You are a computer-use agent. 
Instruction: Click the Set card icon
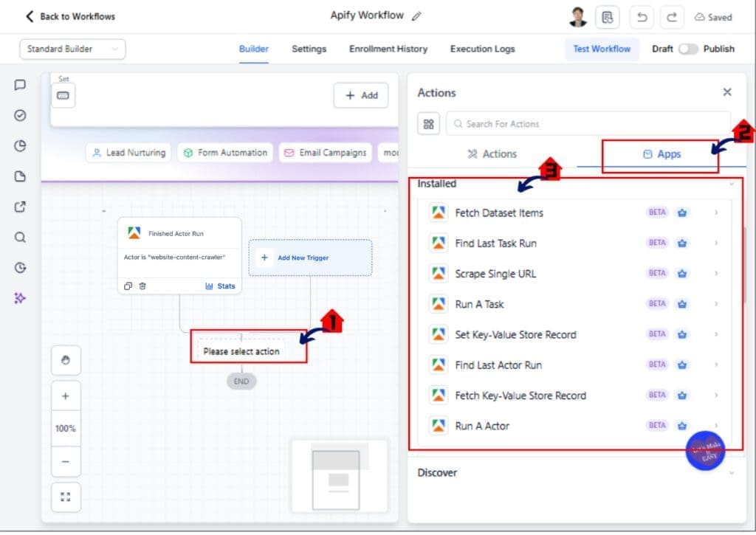[x=63, y=95]
